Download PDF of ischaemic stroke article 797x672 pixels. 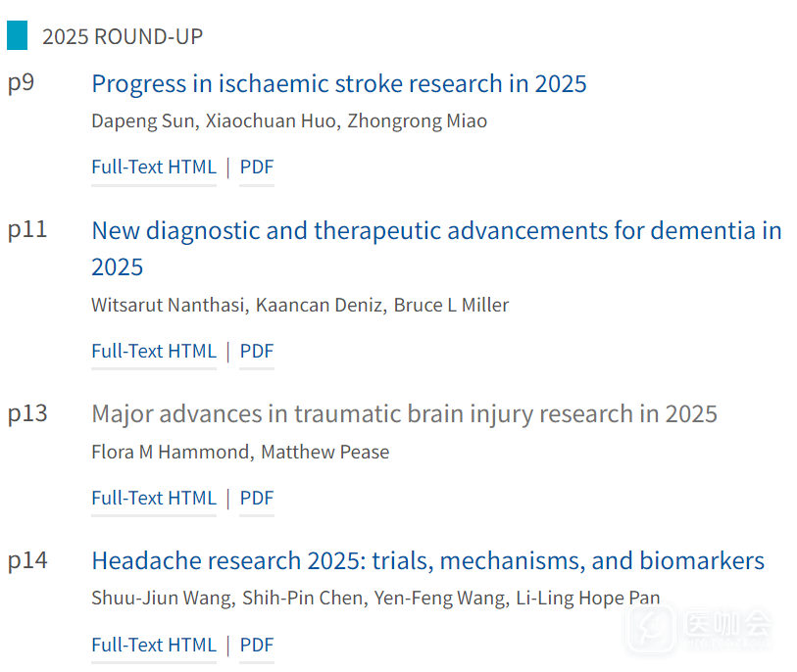[x=257, y=167]
